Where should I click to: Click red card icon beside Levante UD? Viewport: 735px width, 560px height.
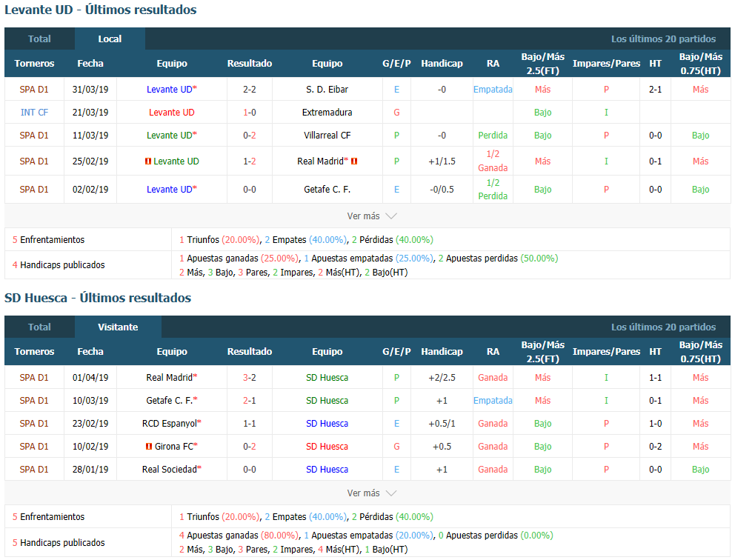(x=148, y=161)
